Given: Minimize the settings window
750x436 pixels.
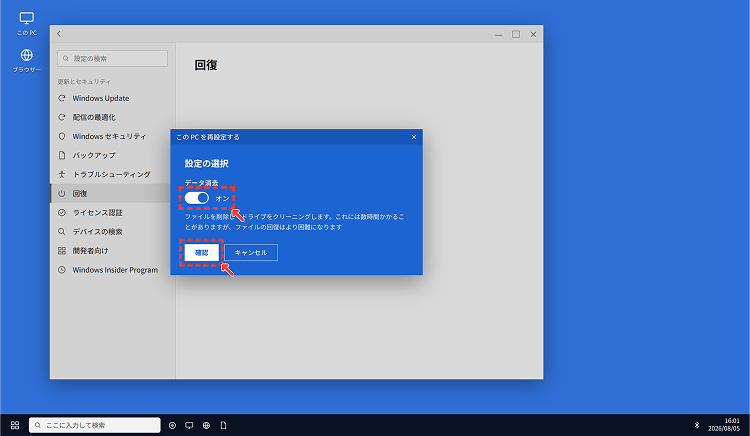Looking at the screenshot, I should pos(498,34).
